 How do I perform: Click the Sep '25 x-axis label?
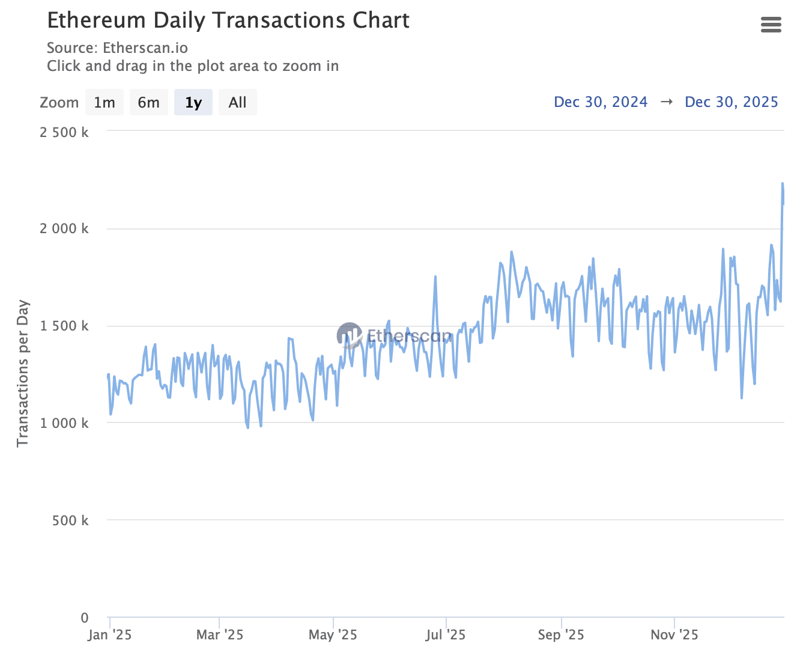click(x=561, y=635)
